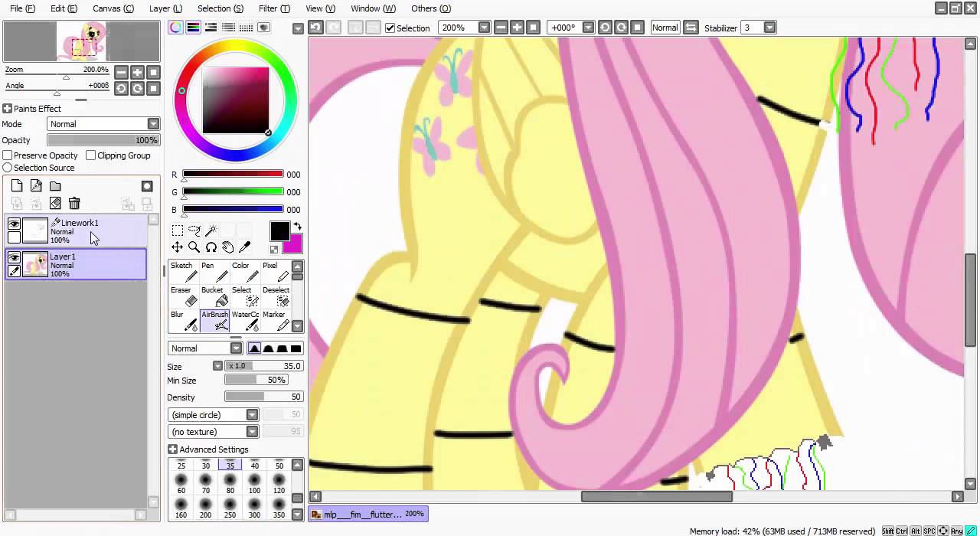
Task: Pick the rotate canvas tool
Action: click(x=211, y=247)
